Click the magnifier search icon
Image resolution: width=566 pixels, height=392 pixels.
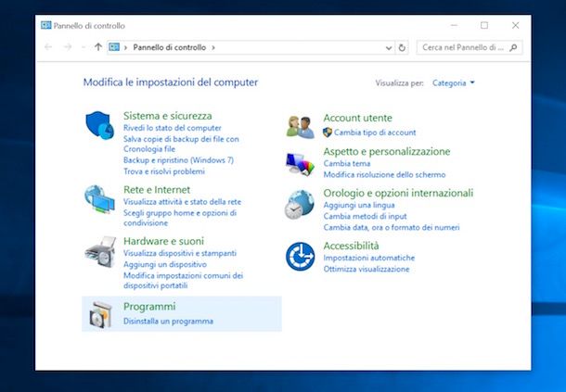point(513,47)
